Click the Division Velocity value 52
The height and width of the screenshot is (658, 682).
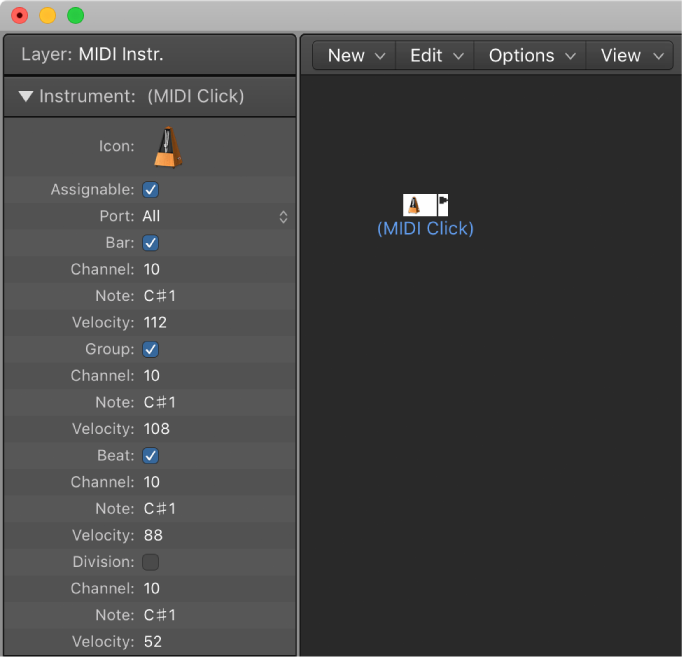point(153,642)
